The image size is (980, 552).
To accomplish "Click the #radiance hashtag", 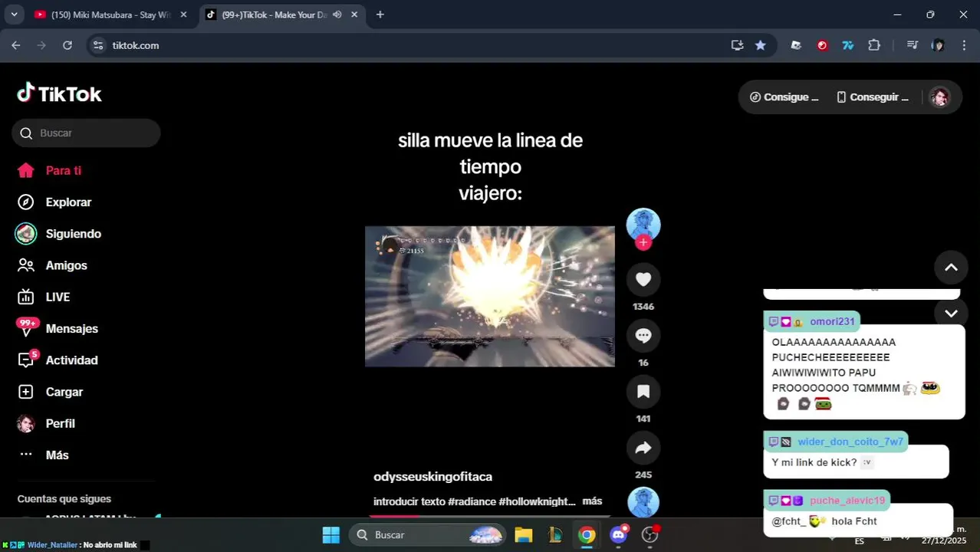I will (x=472, y=501).
